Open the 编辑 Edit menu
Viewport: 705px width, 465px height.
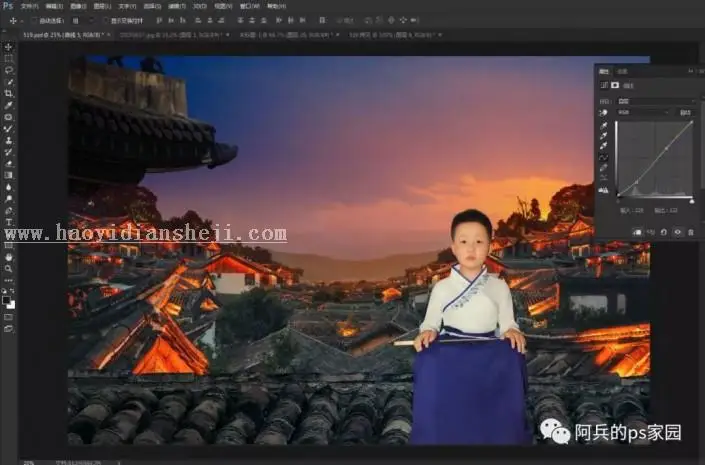tap(54, 6)
